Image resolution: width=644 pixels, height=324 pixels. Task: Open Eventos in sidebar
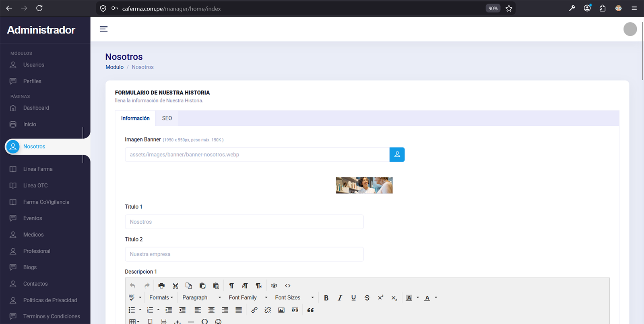click(33, 218)
